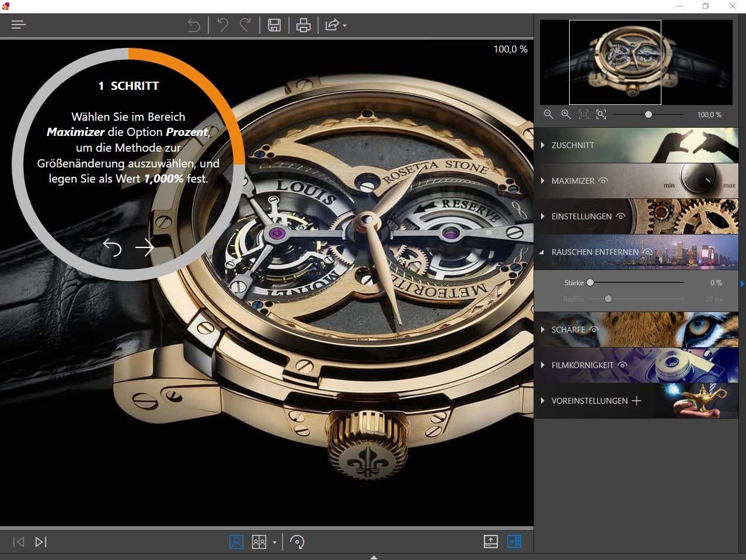Click the Stärke value 0 %

(716, 282)
